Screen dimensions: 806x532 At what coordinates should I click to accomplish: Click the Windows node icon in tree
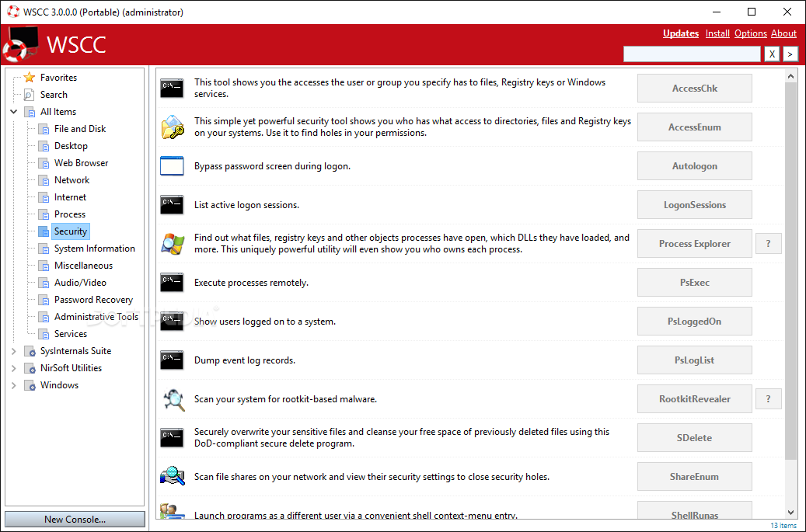click(30, 385)
